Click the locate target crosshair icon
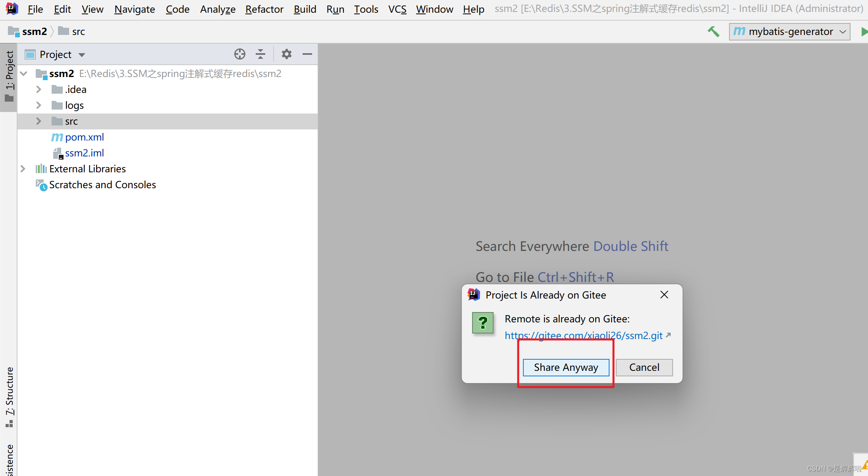 tap(240, 54)
